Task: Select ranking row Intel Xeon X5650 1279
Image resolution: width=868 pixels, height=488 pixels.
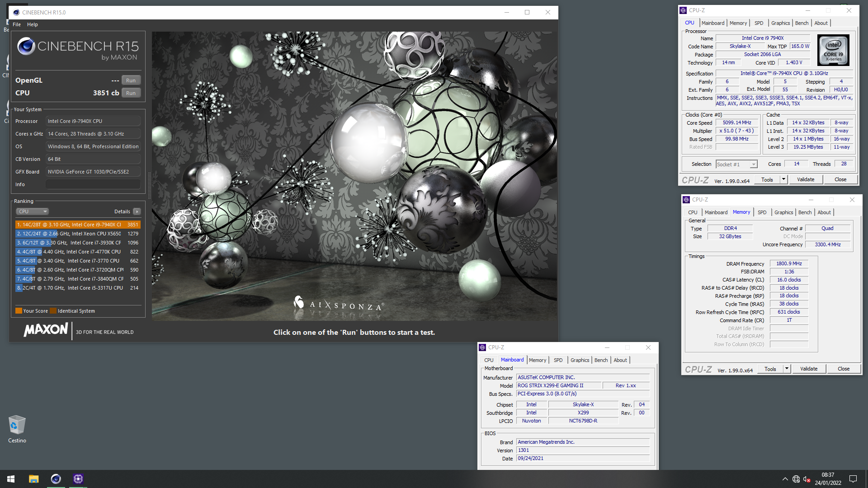Action: coord(78,234)
